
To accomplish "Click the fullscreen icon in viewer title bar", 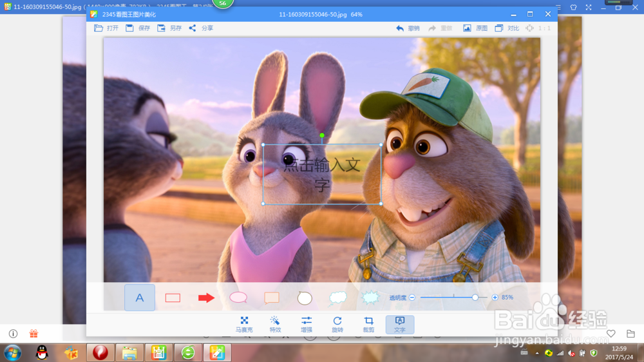I will click(x=589, y=7).
